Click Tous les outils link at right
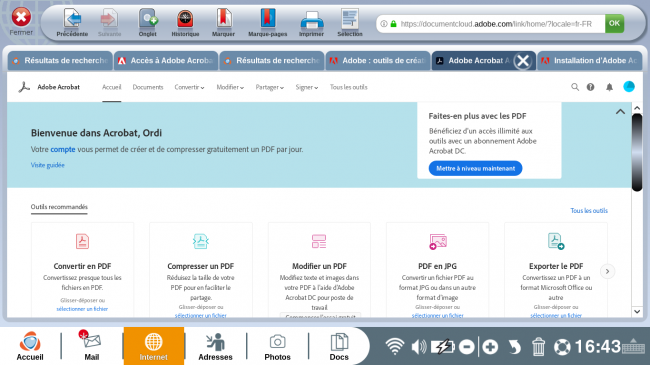The image size is (650, 365). (589, 211)
